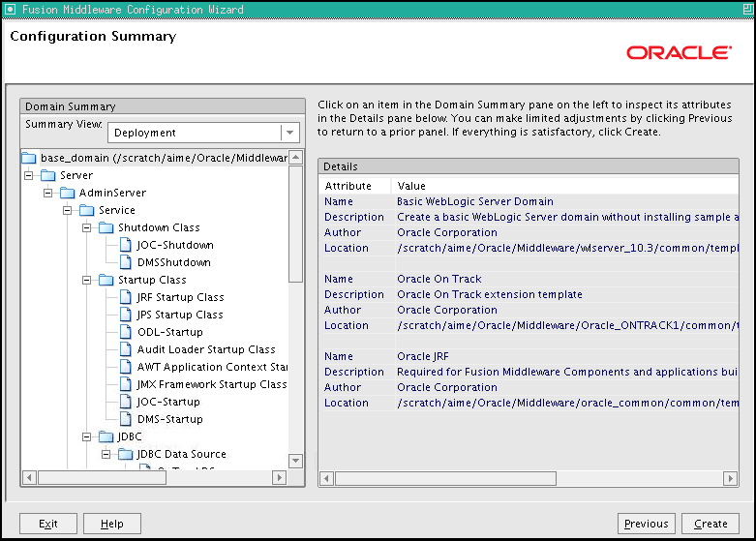Viewport: 756px width, 541px height.
Task: Click the Service folder icon
Action: tap(87, 210)
